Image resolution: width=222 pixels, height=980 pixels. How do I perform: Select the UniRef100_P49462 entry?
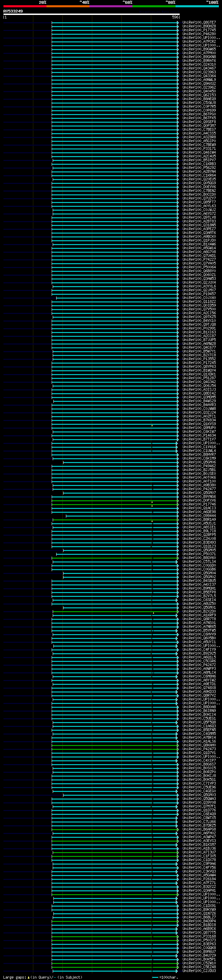point(199,466)
